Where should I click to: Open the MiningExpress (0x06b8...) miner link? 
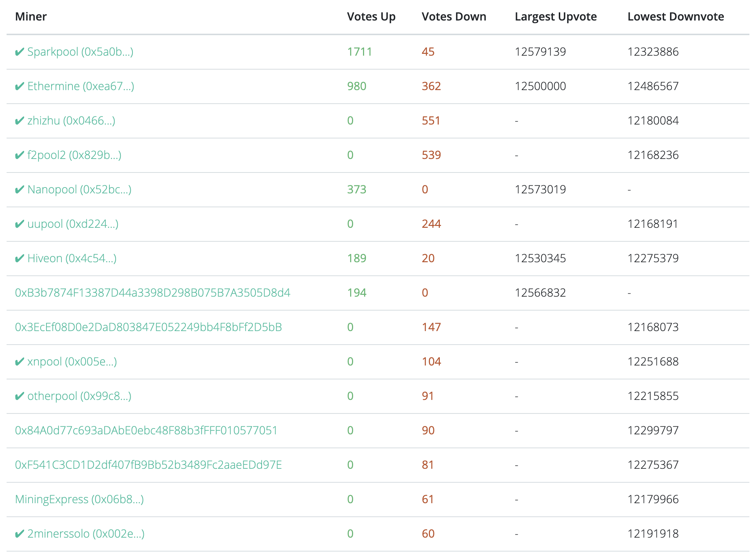[x=79, y=500]
